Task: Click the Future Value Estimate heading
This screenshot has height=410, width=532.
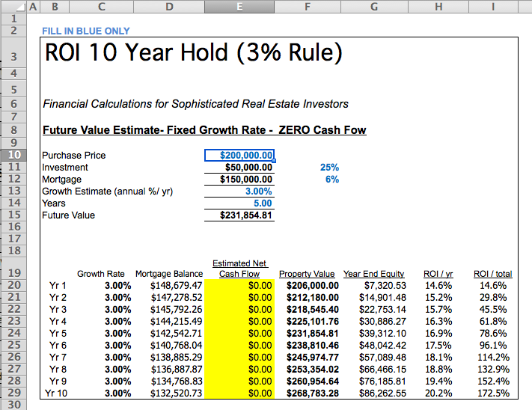Action: coord(204,130)
